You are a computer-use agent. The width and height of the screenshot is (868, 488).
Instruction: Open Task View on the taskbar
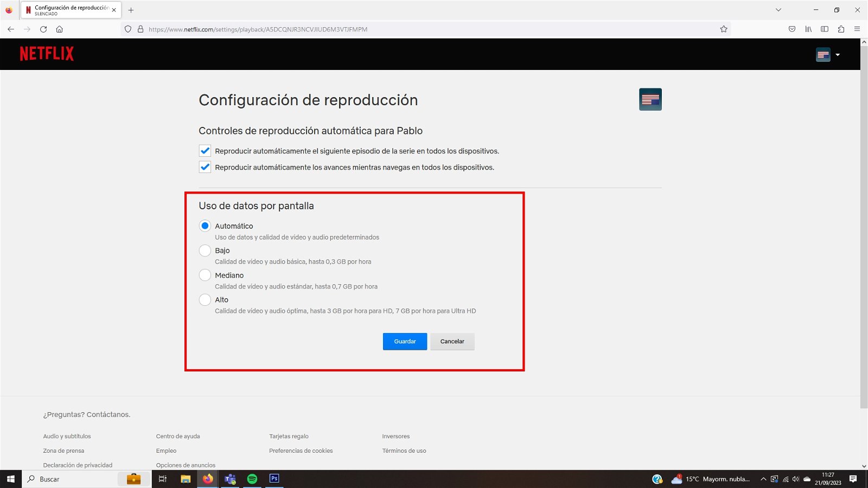(x=162, y=479)
